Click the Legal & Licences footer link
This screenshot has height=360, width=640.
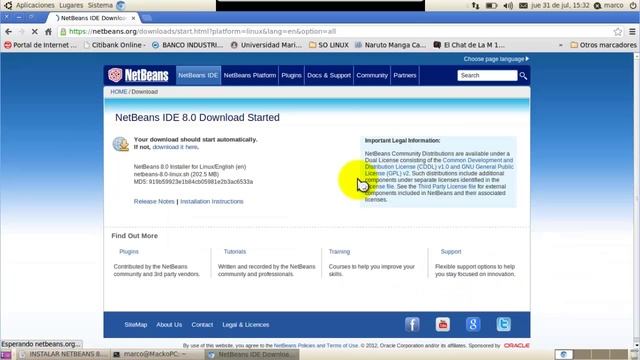tap(246, 325)
